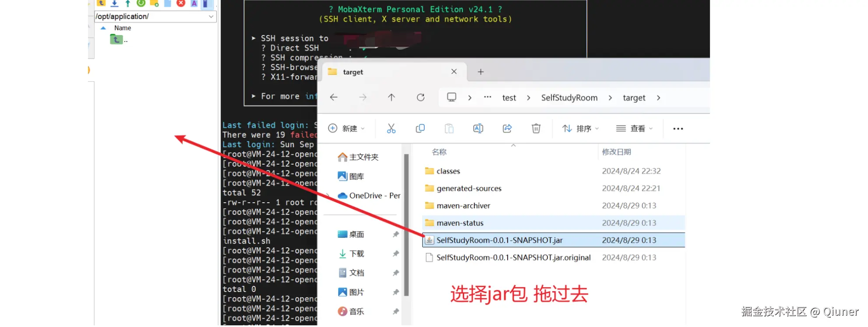Open the '..' parent folder entry
The image size is (868, 327).
point(119,40)
